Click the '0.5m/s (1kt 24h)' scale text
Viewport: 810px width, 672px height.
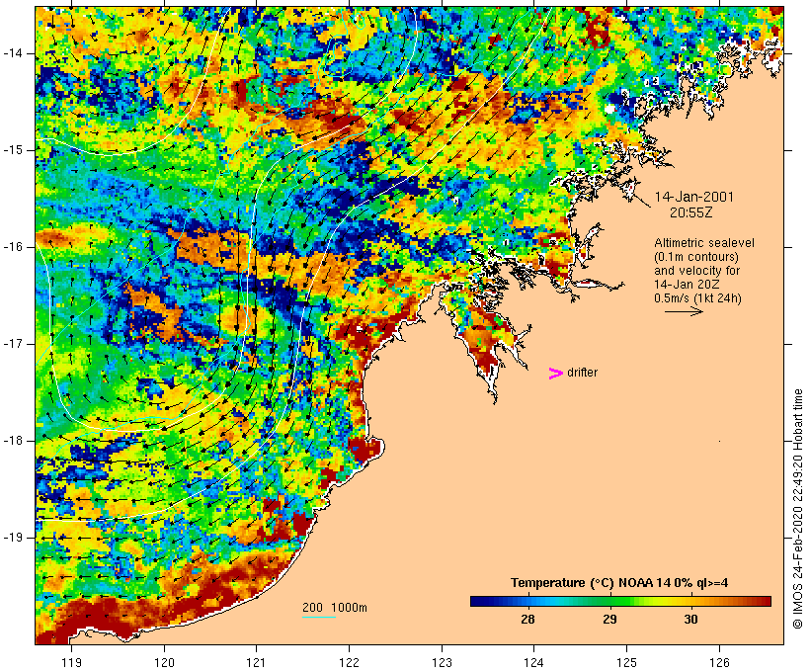tap(698, 298)
